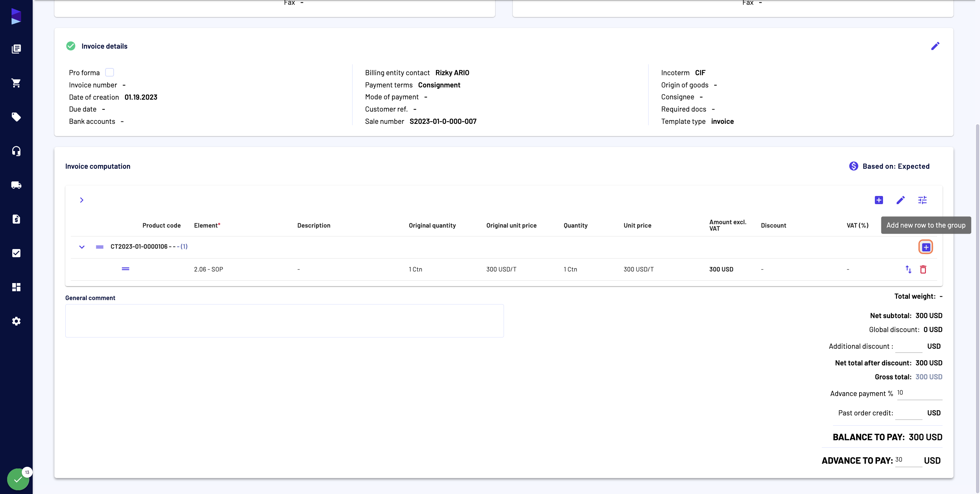Open the shopping cart sidebar section
Viewport: 980px width, 494px height.
pyautogui.click(x=16, y=83)
